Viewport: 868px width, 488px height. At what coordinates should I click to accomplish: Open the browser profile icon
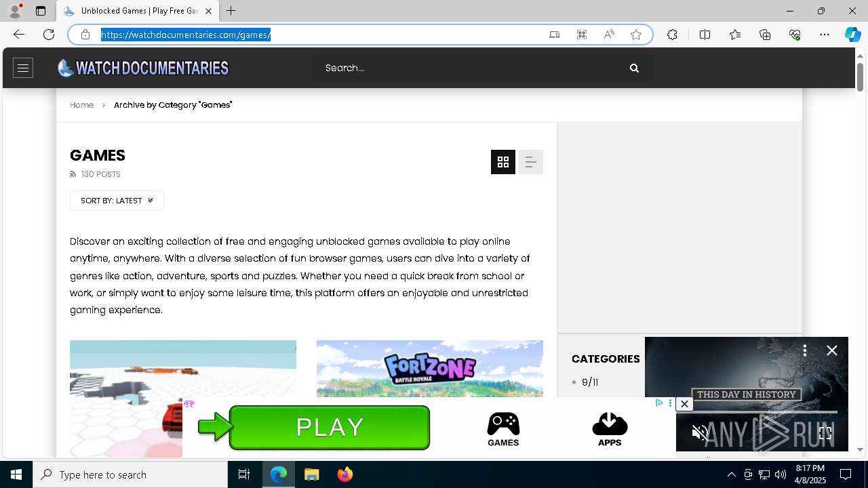[15, 11]
